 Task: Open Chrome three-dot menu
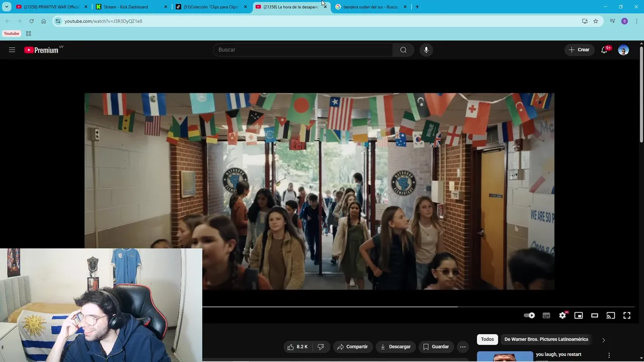[x=636, y=21]
